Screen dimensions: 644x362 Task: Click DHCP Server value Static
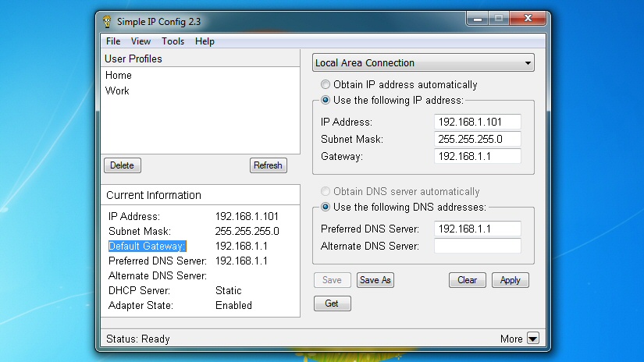coord(229,290)
